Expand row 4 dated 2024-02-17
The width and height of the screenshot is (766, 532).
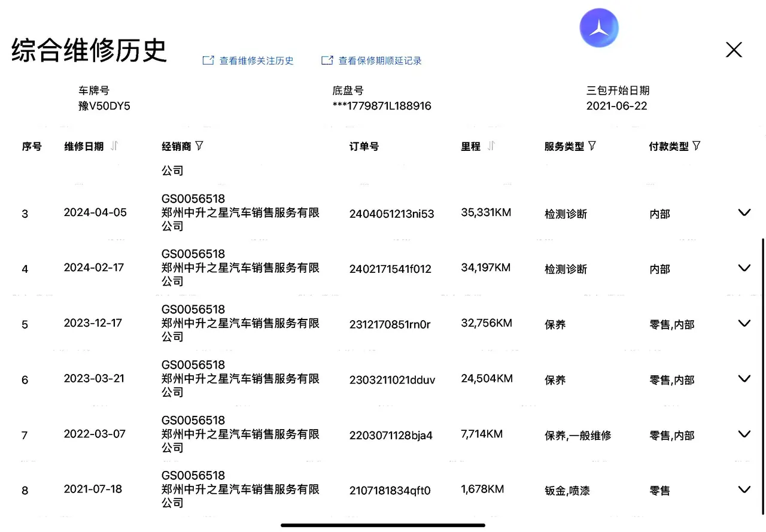coord(744,267)
